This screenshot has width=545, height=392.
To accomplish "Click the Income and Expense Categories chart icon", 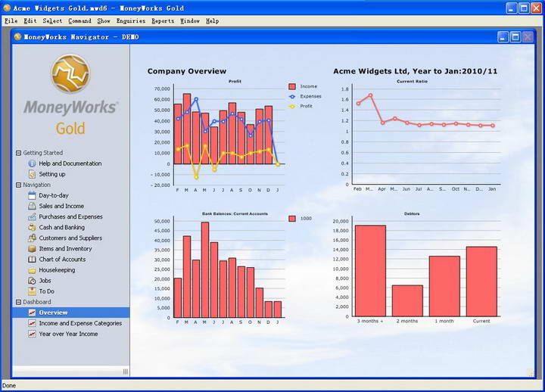I will coord(32,323).
